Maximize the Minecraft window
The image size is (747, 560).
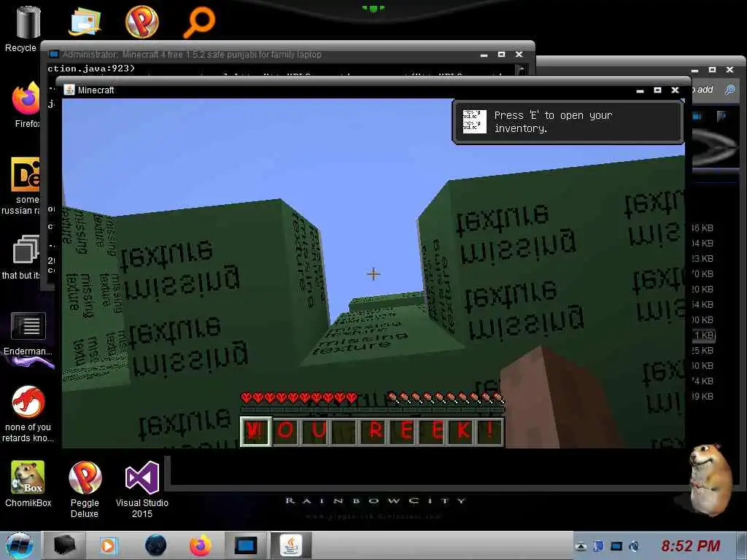(x=657, y=90)
